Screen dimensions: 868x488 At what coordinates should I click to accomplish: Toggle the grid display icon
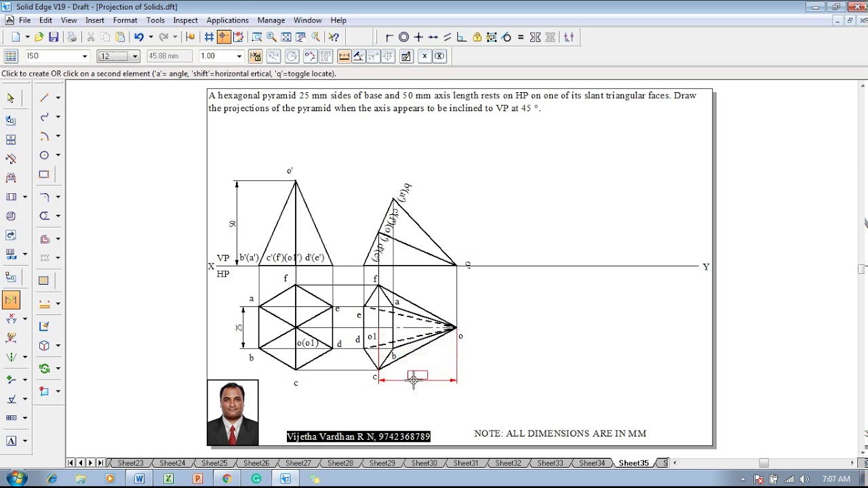[x=209, y=37]
